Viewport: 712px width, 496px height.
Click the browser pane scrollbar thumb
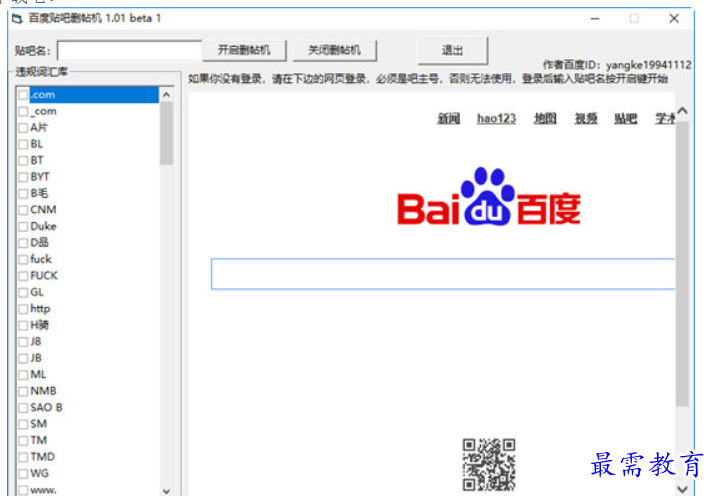[682, 264]
